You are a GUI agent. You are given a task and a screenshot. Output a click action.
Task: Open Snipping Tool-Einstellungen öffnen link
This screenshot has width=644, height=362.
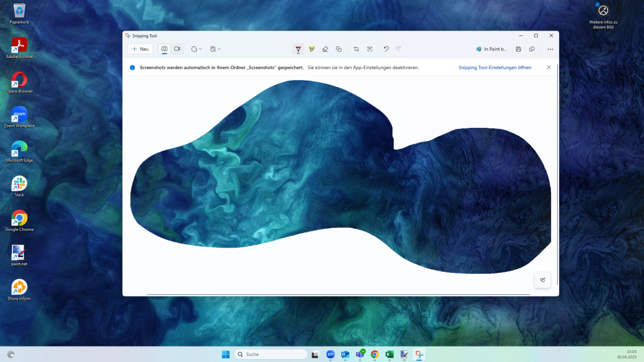click(x=495, y=68)
